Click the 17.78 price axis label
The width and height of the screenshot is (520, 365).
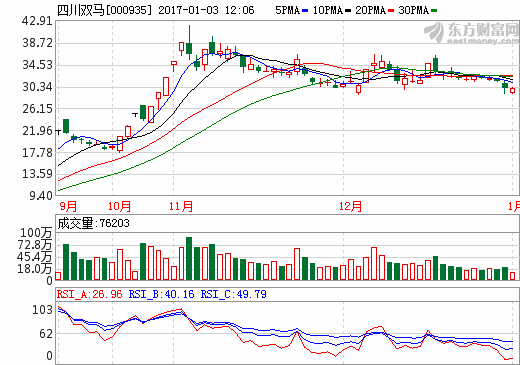pyautogui.click(x=37, y=153)
